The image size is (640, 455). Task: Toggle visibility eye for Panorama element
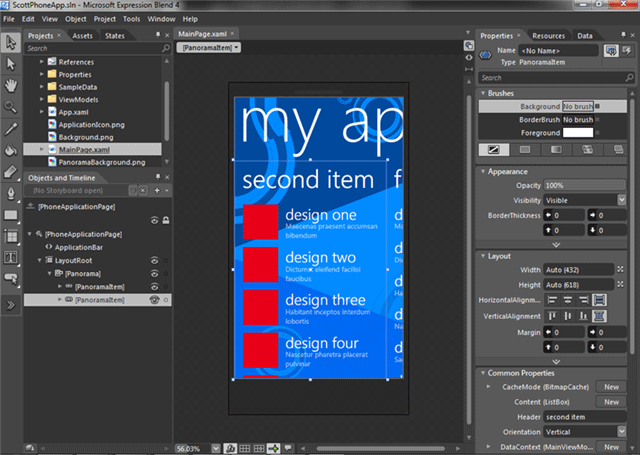pyautogui.click(x=154, y=273)
